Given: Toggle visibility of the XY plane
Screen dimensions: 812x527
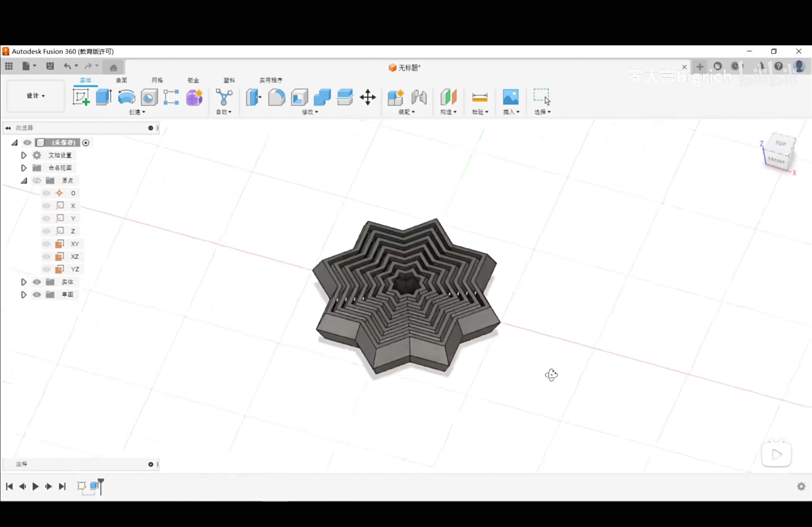Looking at the screenshot, I should coord(46,244).
